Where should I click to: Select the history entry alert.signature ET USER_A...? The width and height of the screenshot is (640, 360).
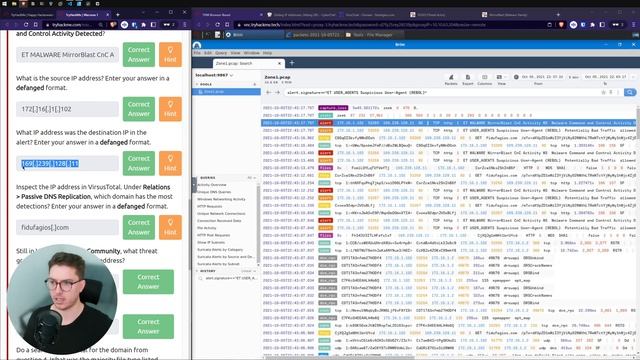231,278
